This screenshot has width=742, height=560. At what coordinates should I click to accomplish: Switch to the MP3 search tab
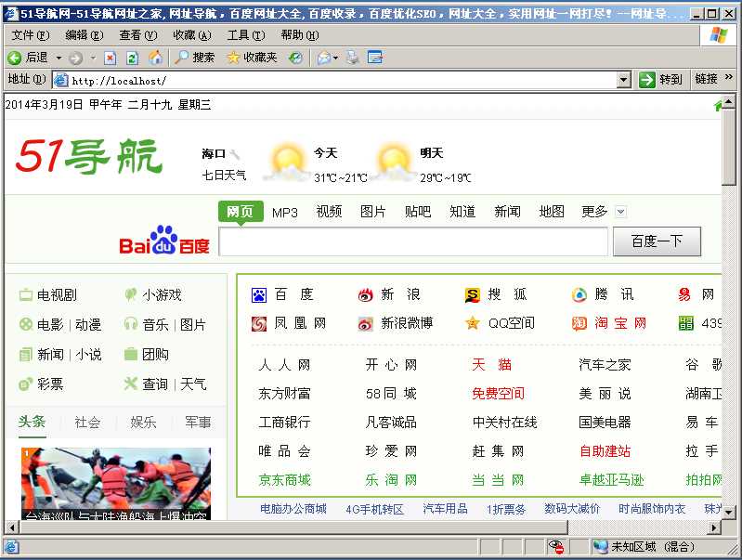coord(285,213)
